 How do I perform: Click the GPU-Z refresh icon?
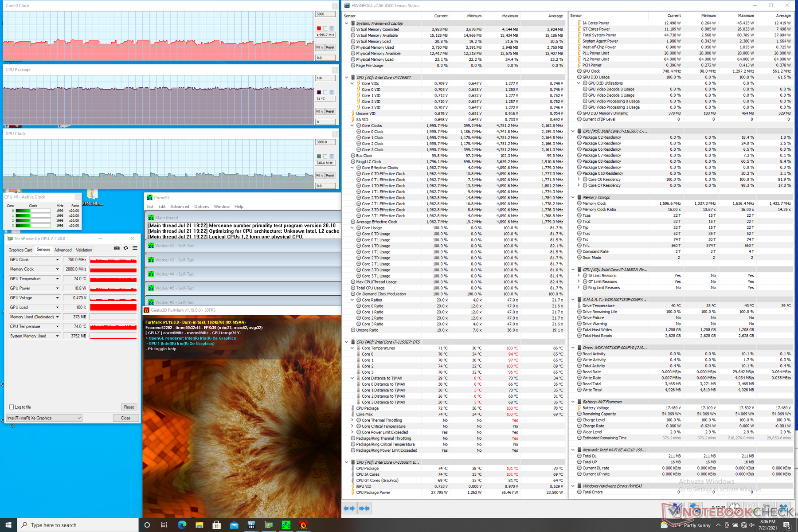coord(126,248)
